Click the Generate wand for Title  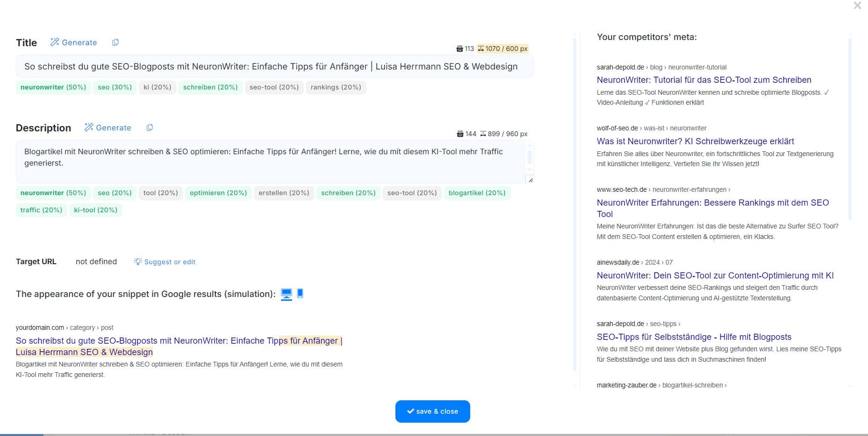73,42
